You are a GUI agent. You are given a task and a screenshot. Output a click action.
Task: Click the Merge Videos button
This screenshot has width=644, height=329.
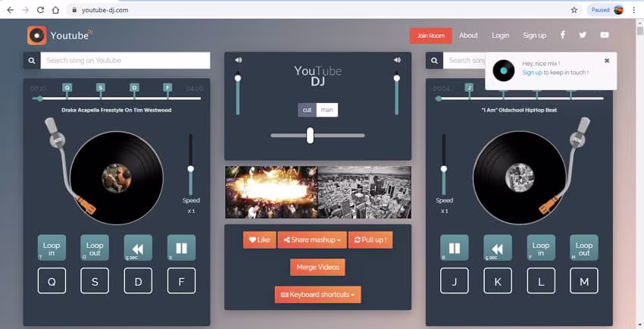coord(318,267)
